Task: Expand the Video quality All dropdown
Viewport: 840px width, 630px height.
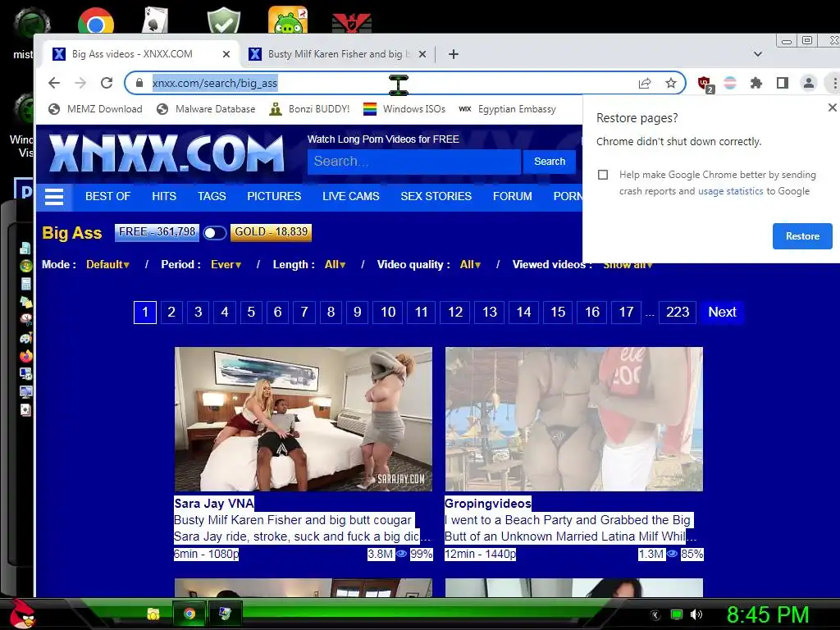Action: pos(470,265)
